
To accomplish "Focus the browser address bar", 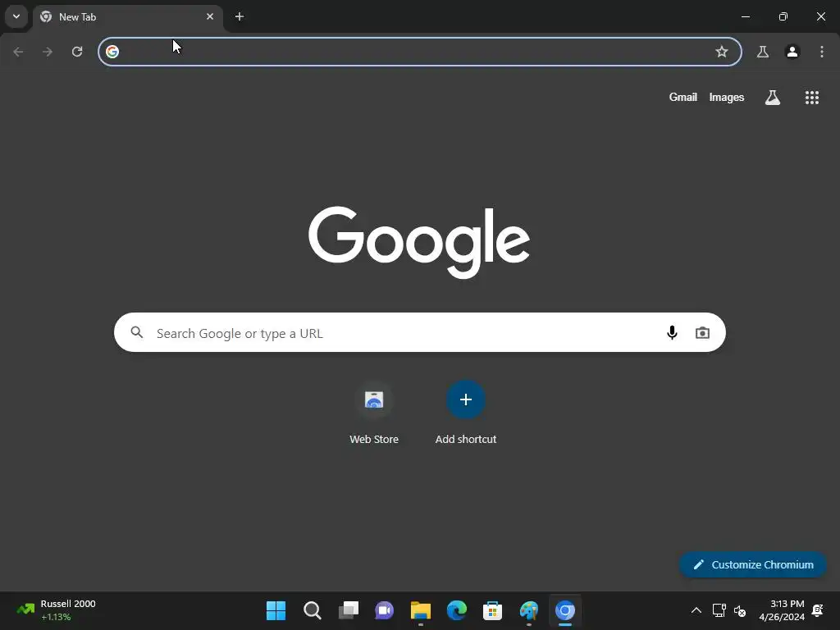I will pos(419,52).
